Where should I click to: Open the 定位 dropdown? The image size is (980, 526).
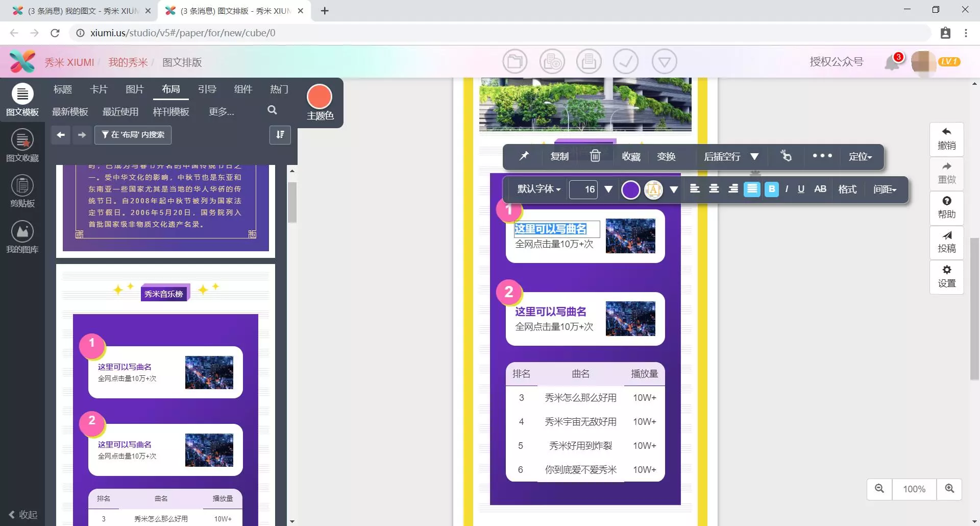tap(860, 156)
